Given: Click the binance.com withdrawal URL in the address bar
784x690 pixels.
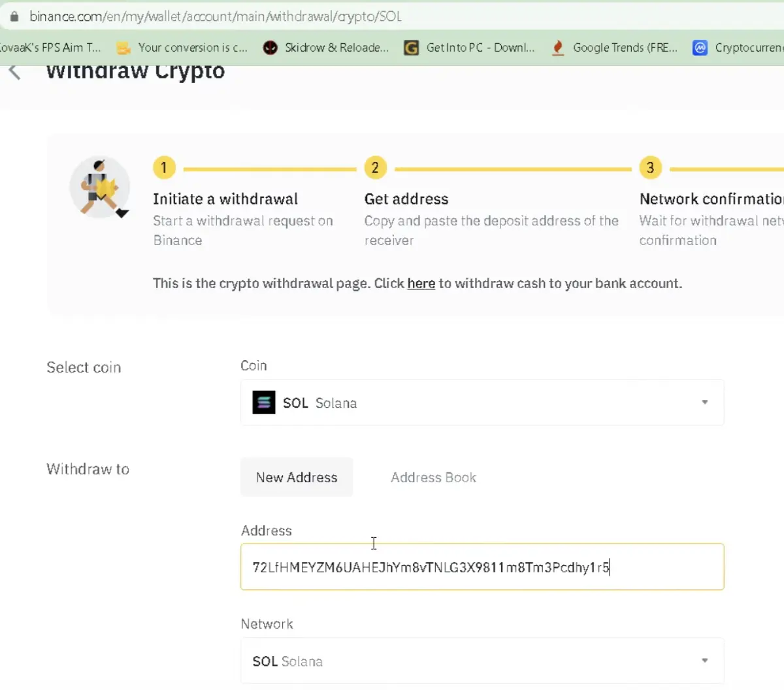Looking at the screenshot, I should (216, 16).
